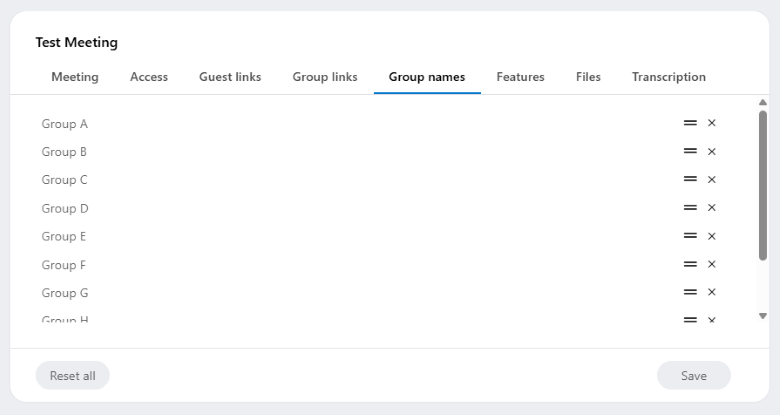
Task: Click the Save button
Action: [x=693, y=376]
